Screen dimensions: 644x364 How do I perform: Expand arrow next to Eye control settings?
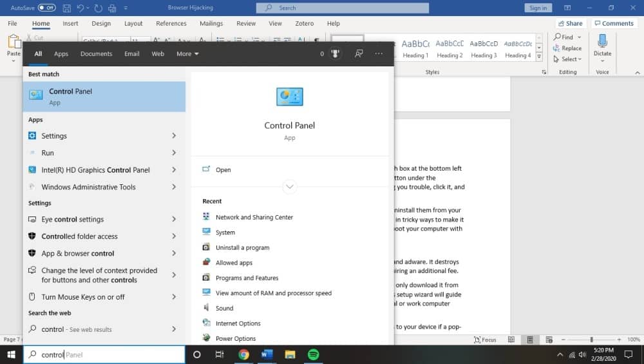click(x=174, y=219)
